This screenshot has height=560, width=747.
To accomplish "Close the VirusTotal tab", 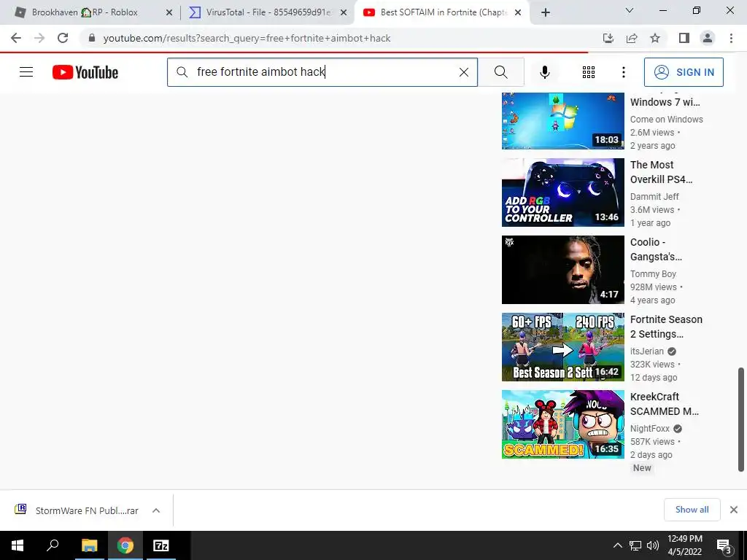I will coord(344,12).
